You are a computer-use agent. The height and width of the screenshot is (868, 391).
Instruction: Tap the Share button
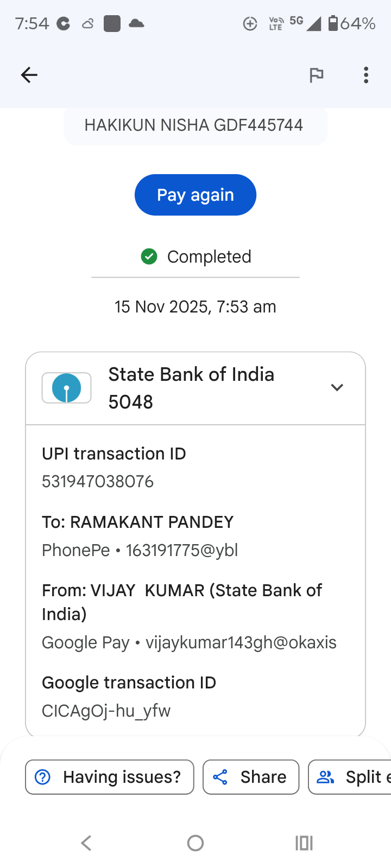point(251,777)
